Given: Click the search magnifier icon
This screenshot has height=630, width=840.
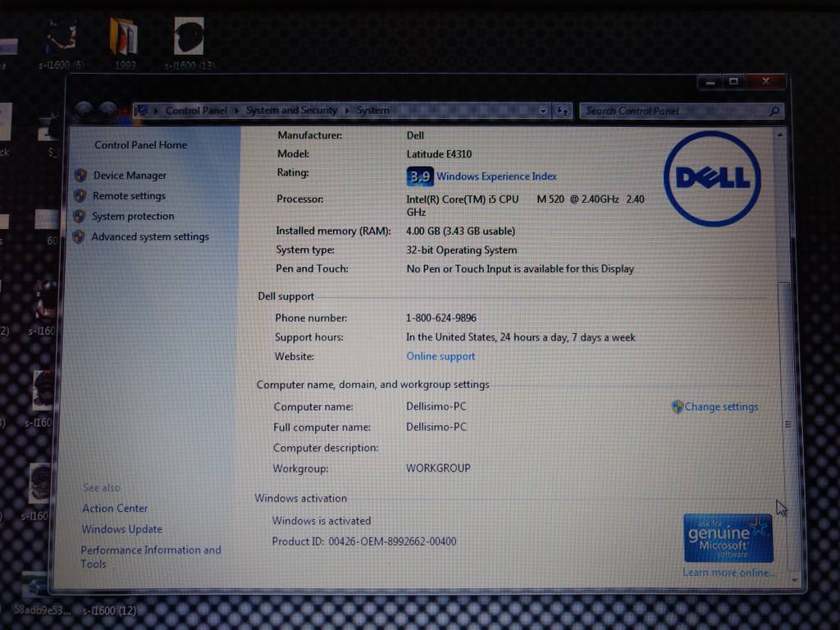Looking at the screenshot, I should point(774,111).
